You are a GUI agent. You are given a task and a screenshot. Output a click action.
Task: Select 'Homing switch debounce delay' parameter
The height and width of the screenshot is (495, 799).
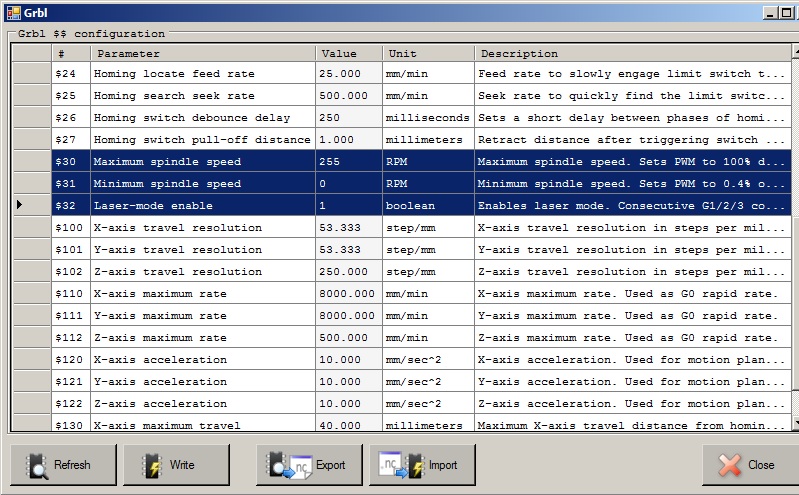[x=203, y=117]
